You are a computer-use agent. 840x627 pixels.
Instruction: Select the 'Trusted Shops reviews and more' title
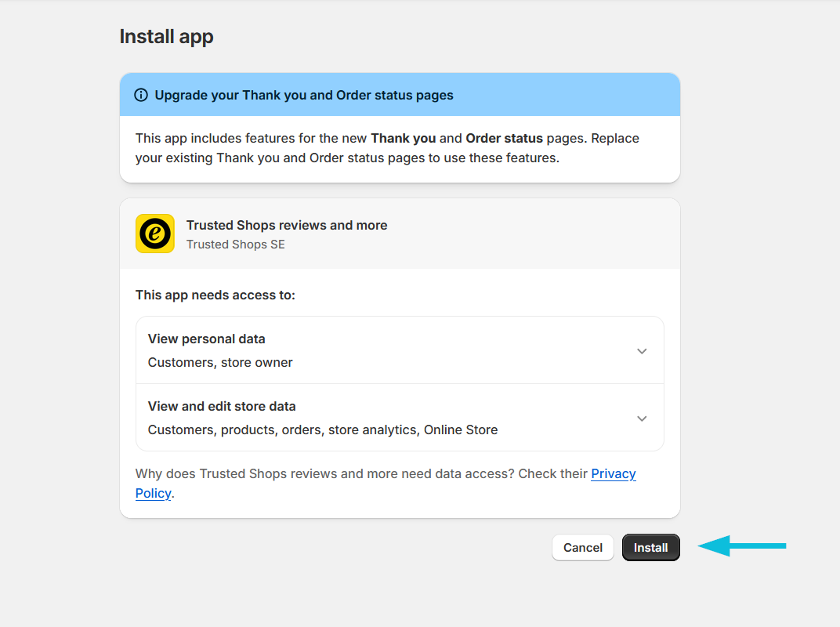click(287, 225)
